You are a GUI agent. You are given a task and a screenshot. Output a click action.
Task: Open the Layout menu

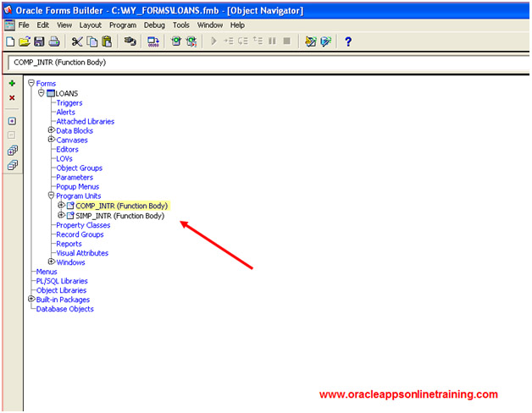[x=90, y=25]
